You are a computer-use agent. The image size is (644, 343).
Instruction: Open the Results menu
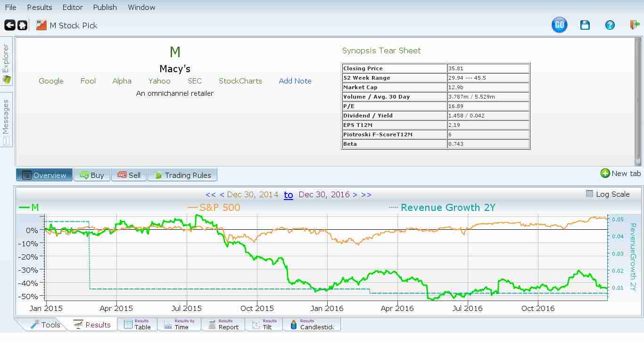pos(40,7)
